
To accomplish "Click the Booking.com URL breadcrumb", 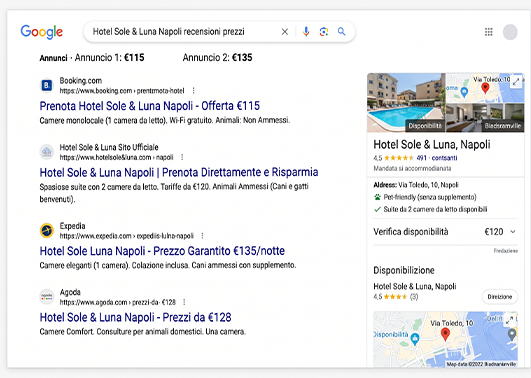I will click(122, 91).
